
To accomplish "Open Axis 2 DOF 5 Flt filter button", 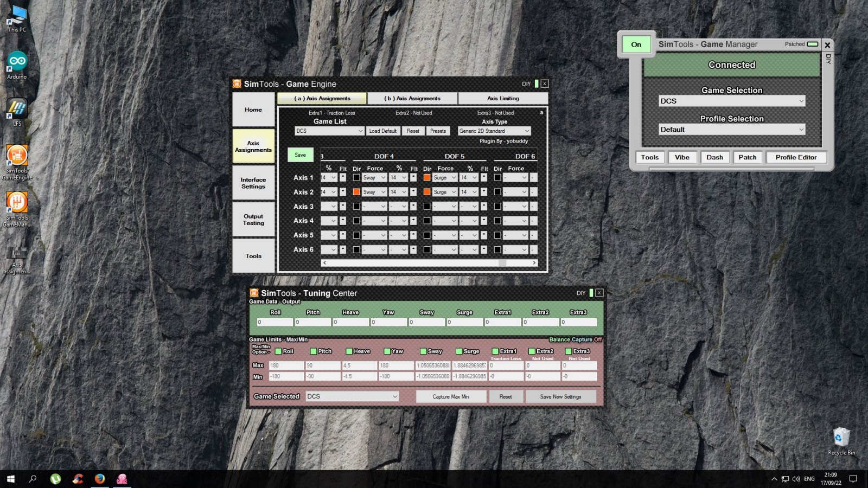I will [x=484, y=192].
